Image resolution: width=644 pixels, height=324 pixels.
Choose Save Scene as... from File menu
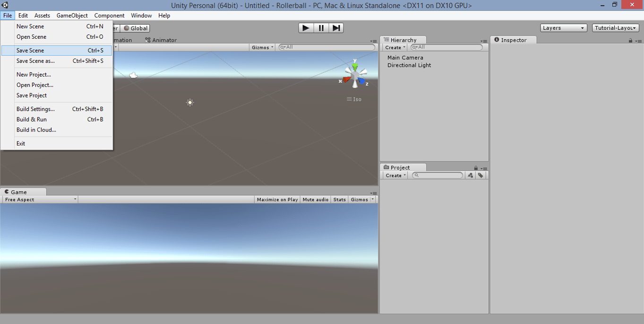(57, 61)
